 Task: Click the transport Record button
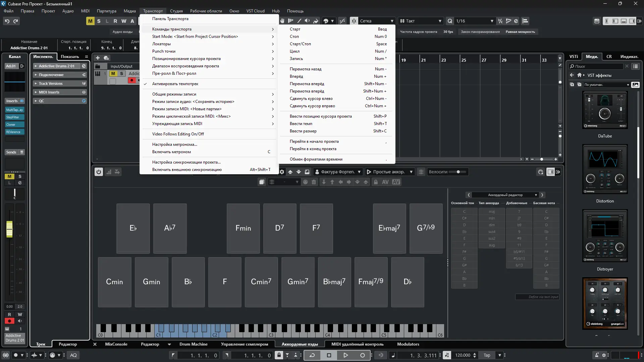coord(362,355)
